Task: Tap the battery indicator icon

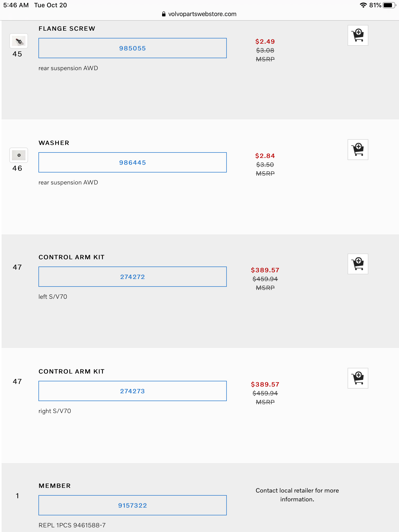Action: click(x=389, y=5)
